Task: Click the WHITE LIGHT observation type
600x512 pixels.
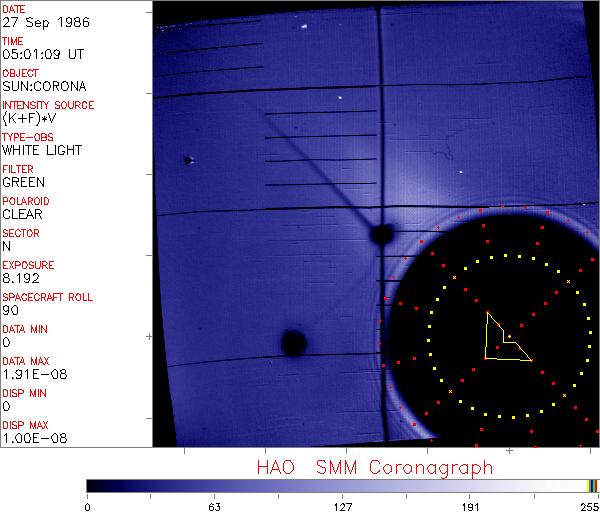Action: [42, 151]
